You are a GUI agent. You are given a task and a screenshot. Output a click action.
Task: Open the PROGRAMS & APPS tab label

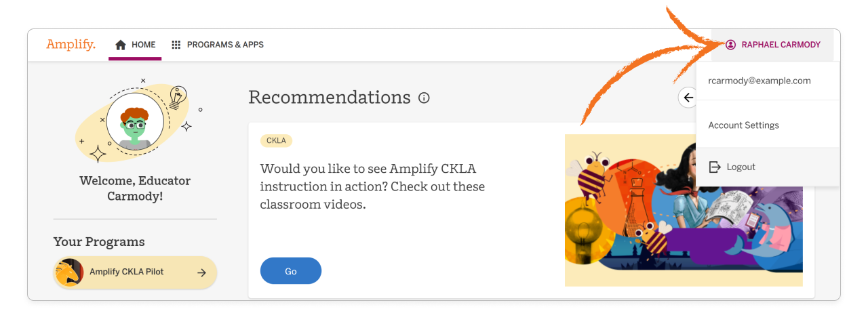(225, 45)
